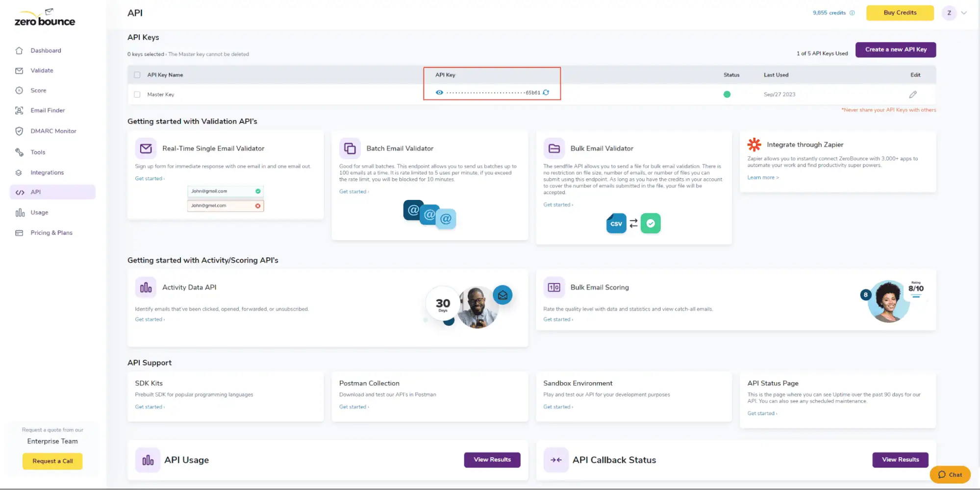Screen dimensions: 980x490
Task: Click the Buy Credits button
Action: coord(899,13)
